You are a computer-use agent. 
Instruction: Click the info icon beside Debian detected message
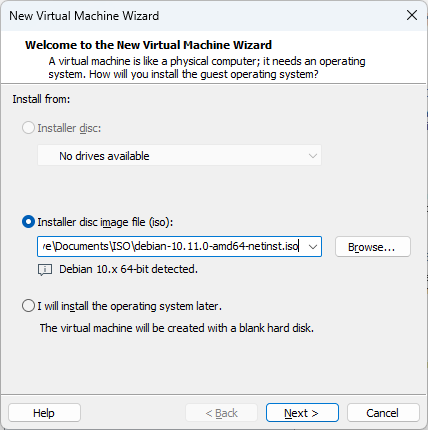45,270
